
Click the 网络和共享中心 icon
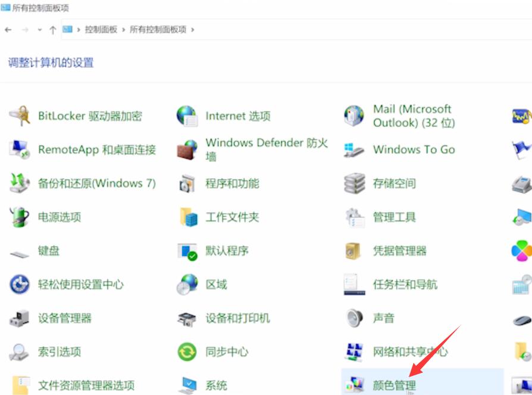click(x=354, y=352)
